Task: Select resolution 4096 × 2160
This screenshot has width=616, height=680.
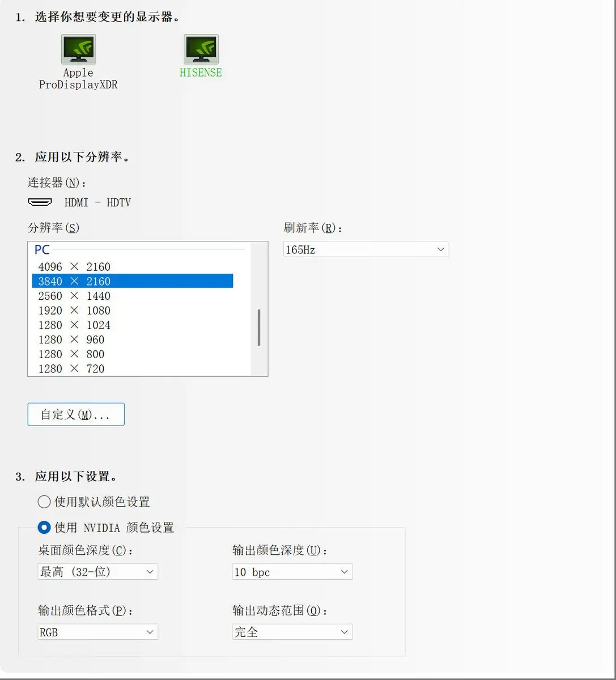Action: tap(133, 266)
